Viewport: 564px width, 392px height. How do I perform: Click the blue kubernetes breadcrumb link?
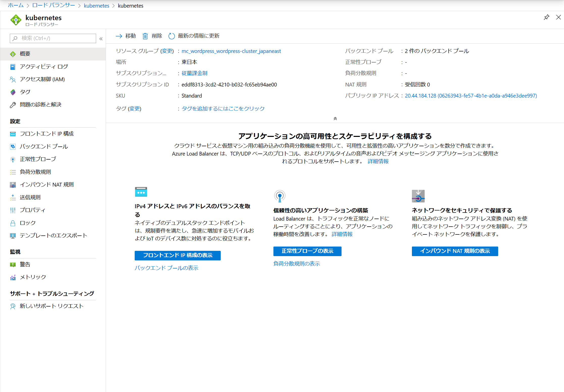[x=97, y=6]
